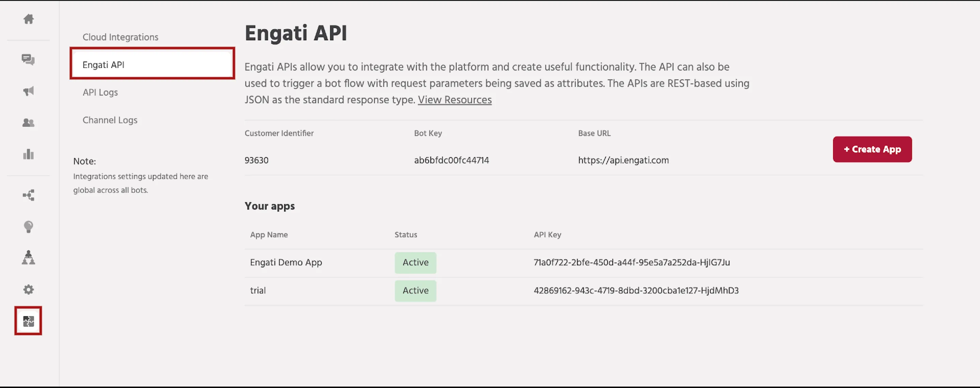Open the Integrations puzzle icon

28,321
